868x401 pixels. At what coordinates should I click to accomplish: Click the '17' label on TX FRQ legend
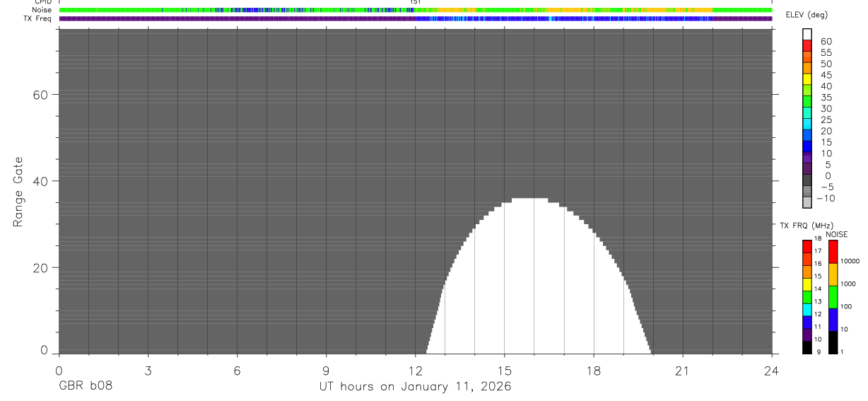[x=819, y=251]
